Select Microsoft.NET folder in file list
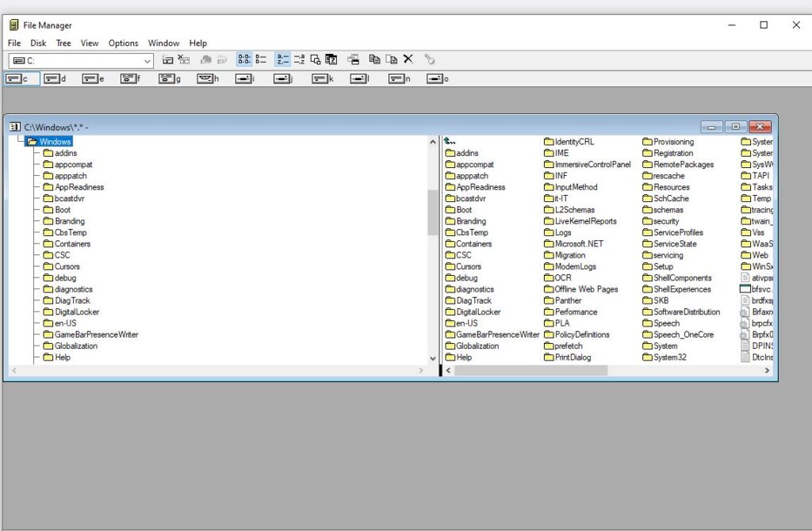The image size is (812, 531). (x=574, y=244)
